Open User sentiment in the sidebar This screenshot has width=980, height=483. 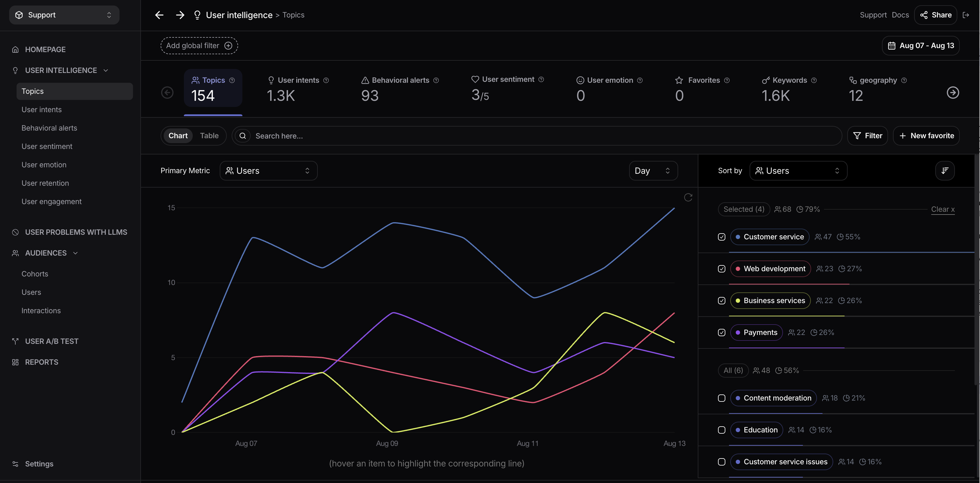[x=47, y=146]
